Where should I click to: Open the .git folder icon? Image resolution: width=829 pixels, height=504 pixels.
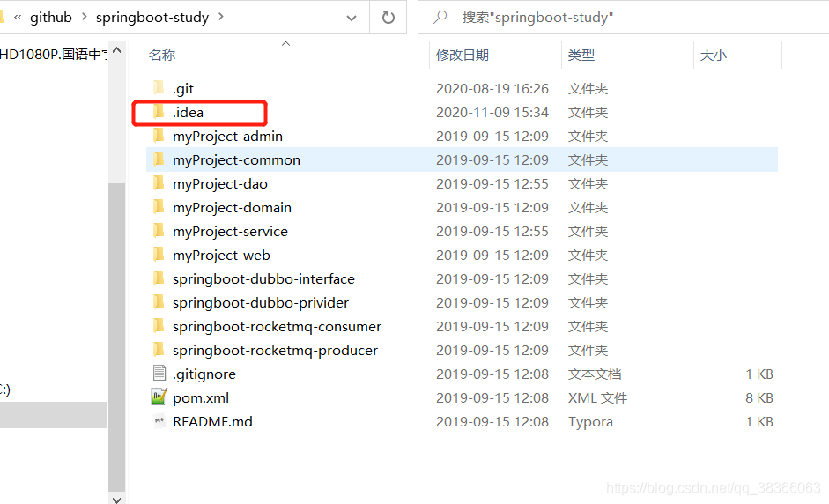tap(159, 88)
